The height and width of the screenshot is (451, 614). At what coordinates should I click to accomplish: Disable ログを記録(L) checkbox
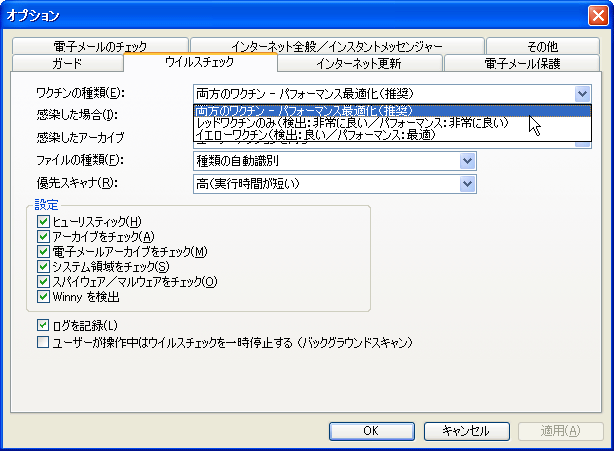(43, 325)
